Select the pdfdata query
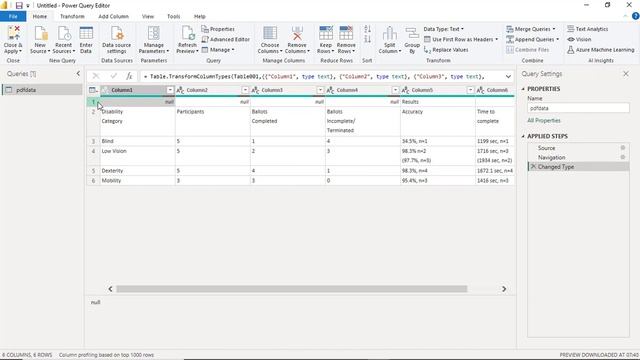 pos(42,90)
